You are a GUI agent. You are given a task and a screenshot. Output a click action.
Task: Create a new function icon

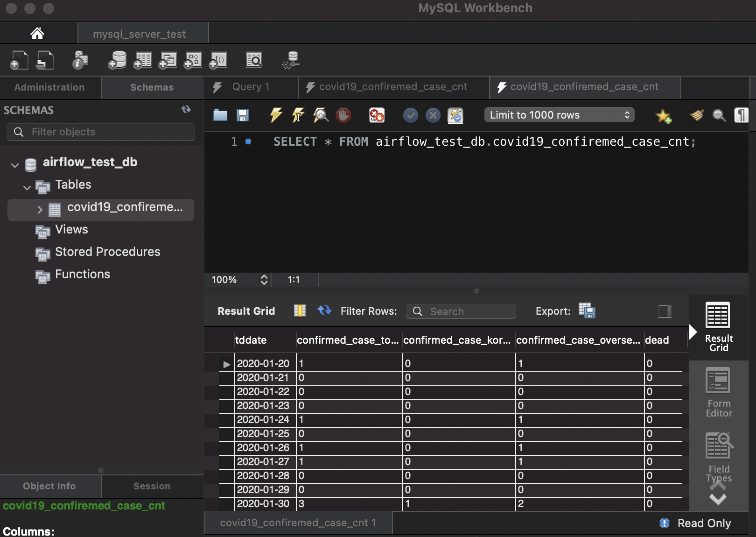218,60
